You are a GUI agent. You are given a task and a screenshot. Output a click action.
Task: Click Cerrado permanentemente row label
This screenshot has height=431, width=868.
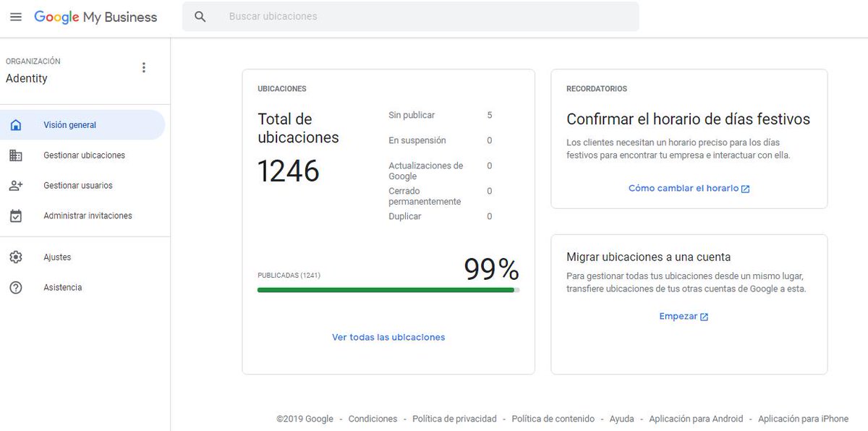[x=425, y=196]
